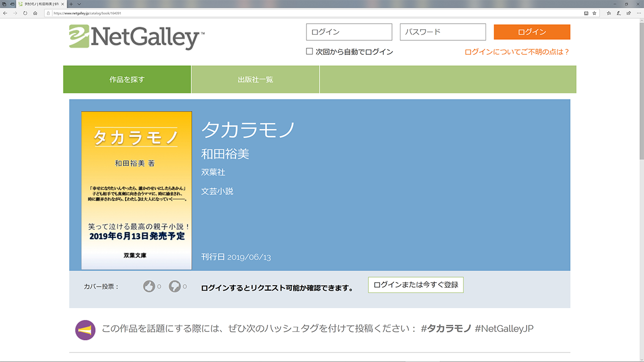Click author name 和田裕美
644x362 pixels.
click(x=225, y=154)
